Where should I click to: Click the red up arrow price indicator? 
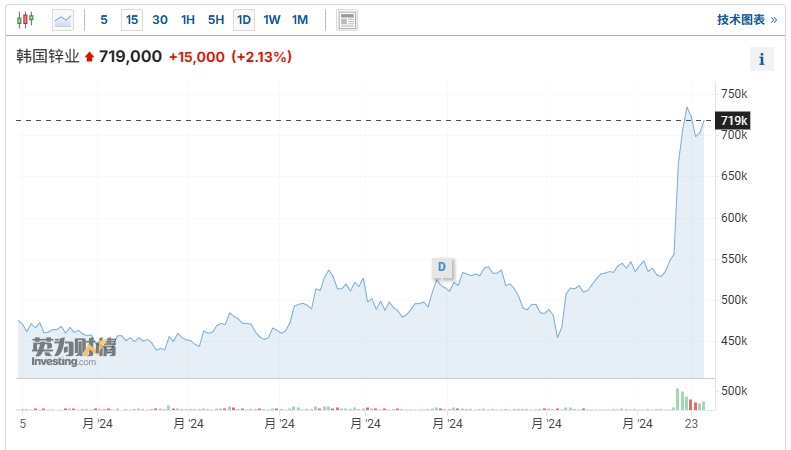[x=89, y=57]
